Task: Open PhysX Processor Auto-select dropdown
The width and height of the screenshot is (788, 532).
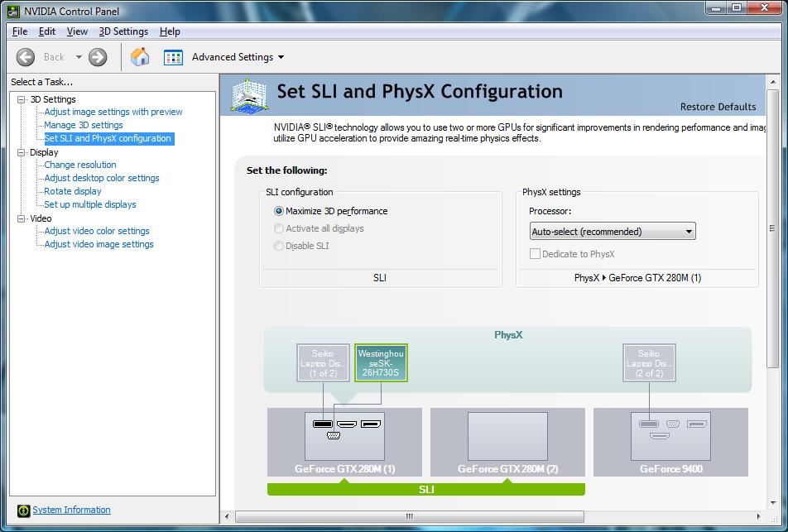Action: click(613, 232)
